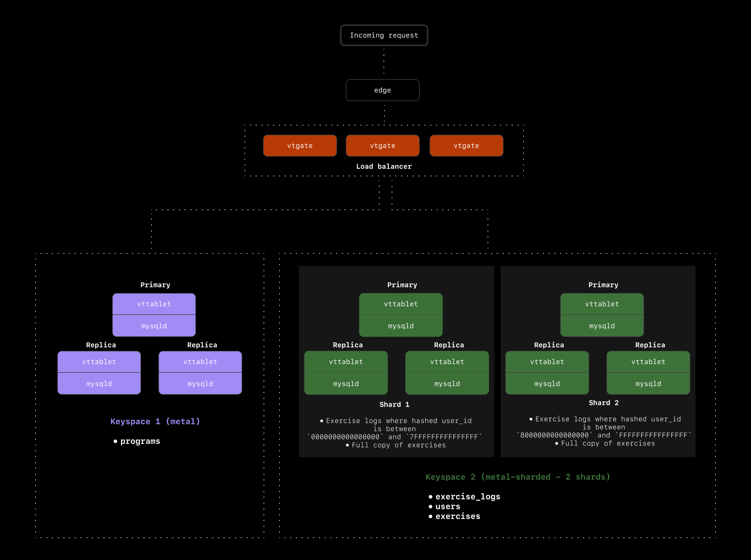Select the middle vtgate instance

382,145
